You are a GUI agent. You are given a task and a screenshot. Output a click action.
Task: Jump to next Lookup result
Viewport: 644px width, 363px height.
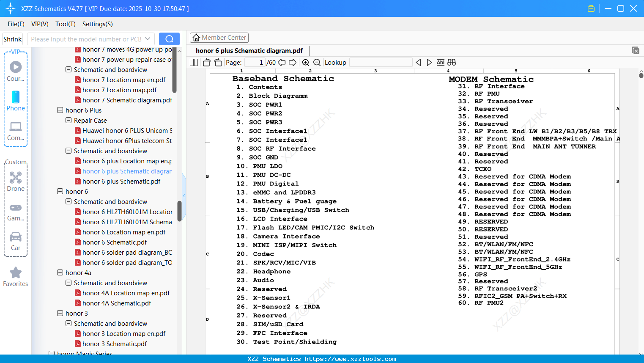429,63
